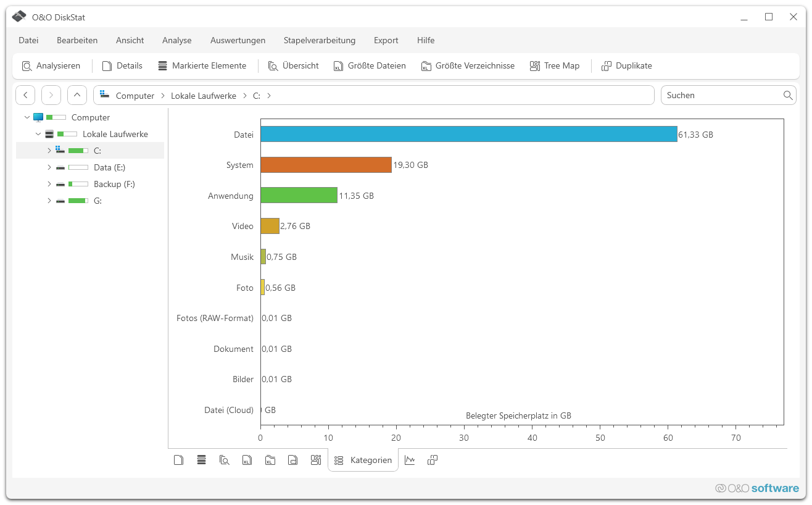Show Markierte Elemente from the toolbar
Viewport: 812px width, 505px height.
[x=202, y=65]
